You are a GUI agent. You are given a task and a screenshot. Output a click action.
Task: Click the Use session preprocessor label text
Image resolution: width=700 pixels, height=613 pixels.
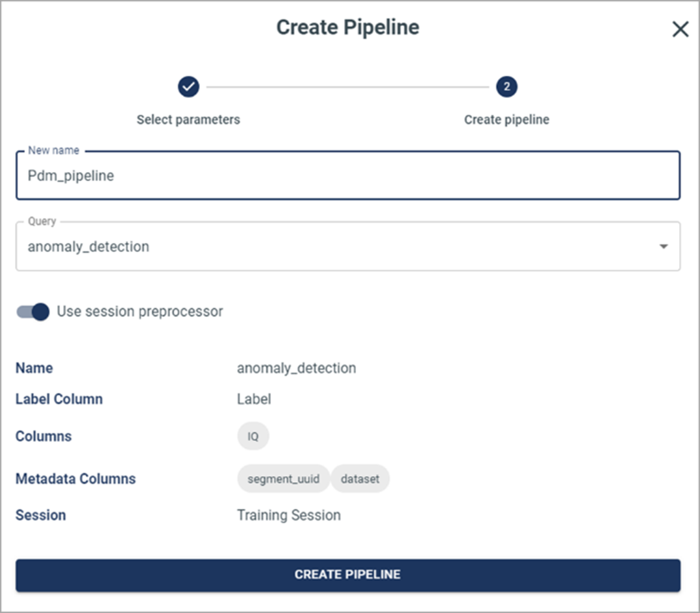coord(140,312)
